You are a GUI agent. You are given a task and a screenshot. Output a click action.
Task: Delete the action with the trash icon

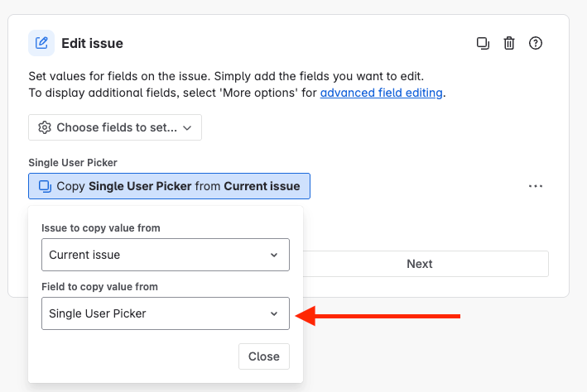click(509, 43)
